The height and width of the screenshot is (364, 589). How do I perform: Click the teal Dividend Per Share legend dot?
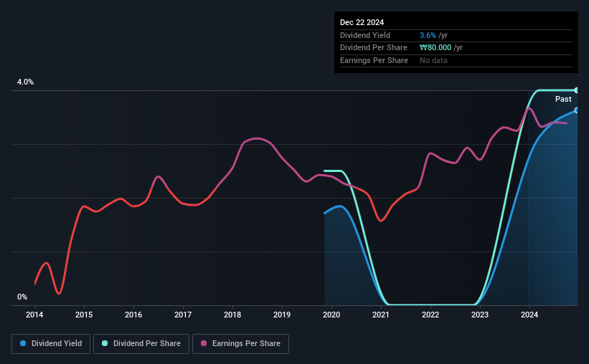coord(105,343)
